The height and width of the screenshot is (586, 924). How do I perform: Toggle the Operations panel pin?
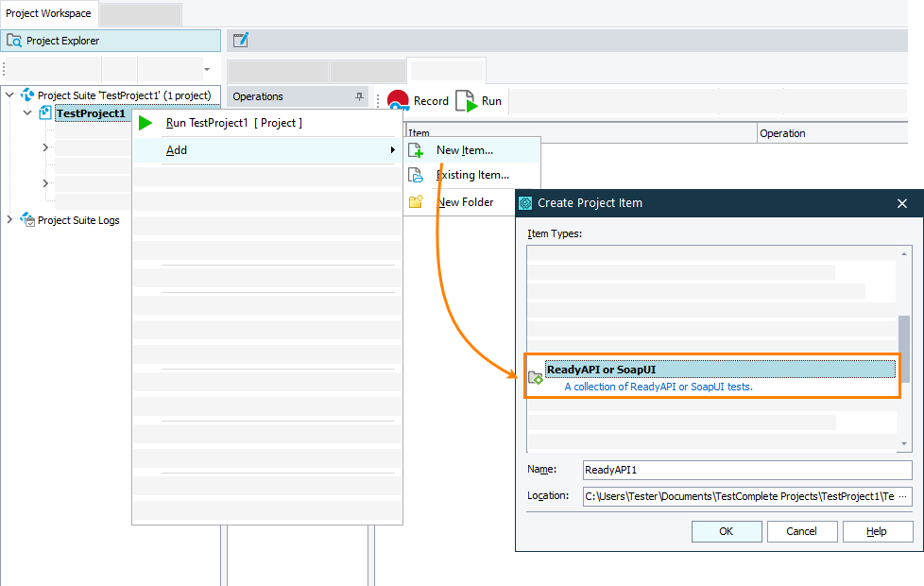coord(360,96)
